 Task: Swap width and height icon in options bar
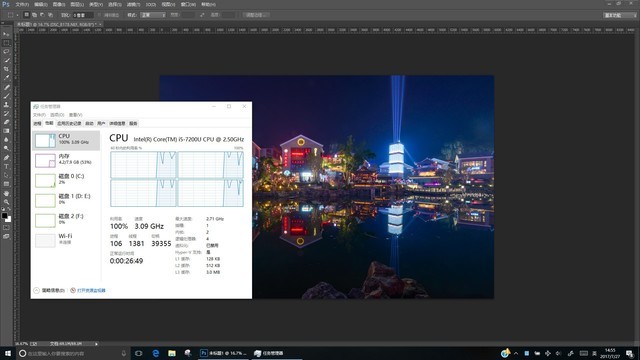(202, 15)
